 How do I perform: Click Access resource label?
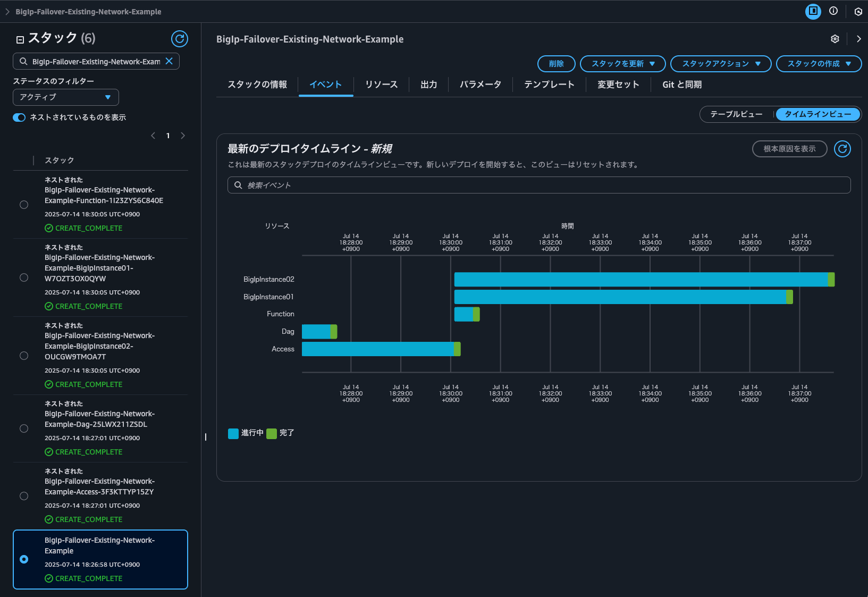(283, 349)
